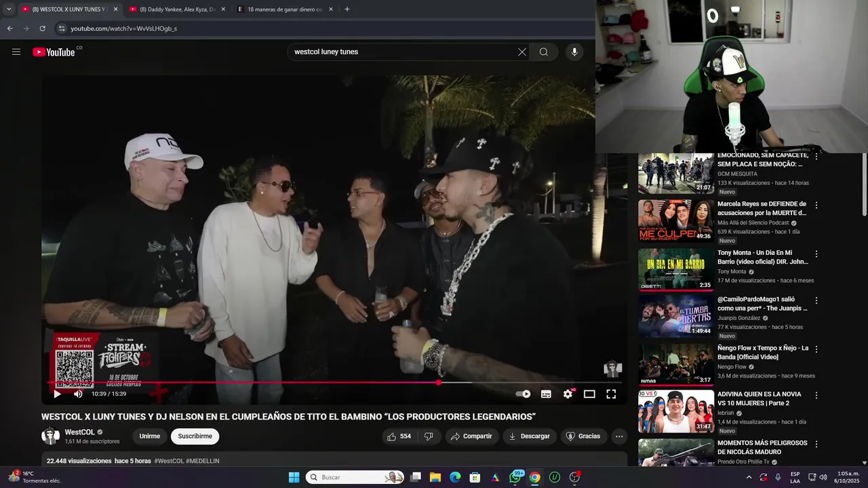Subscribe with the Suscribirme button

tap(195, 436)
